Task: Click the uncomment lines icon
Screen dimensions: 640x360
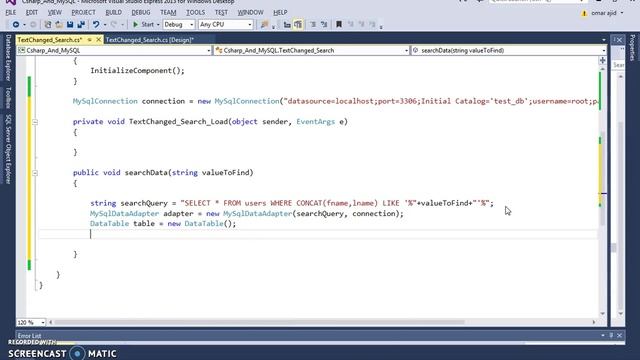Action: (x=324, y=25)
